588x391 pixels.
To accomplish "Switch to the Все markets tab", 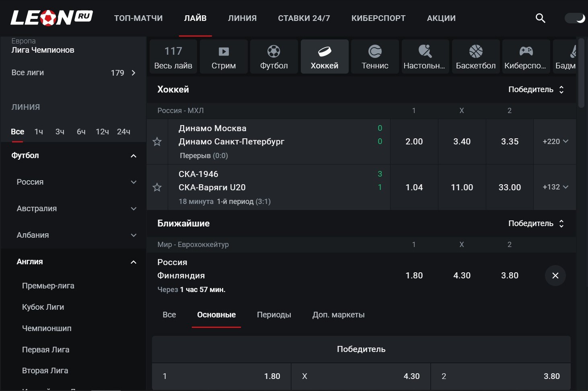I will click(169, 315).
